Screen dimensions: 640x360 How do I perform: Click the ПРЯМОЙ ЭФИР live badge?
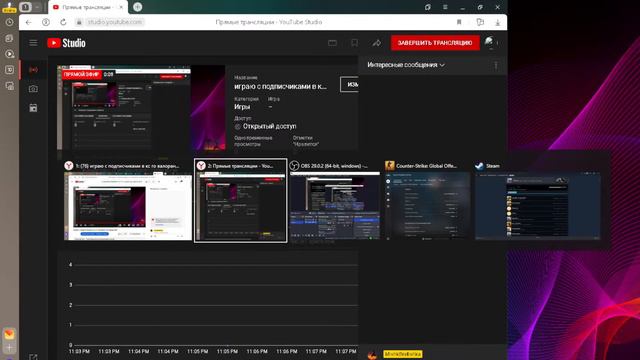click(x=82, y=74)
